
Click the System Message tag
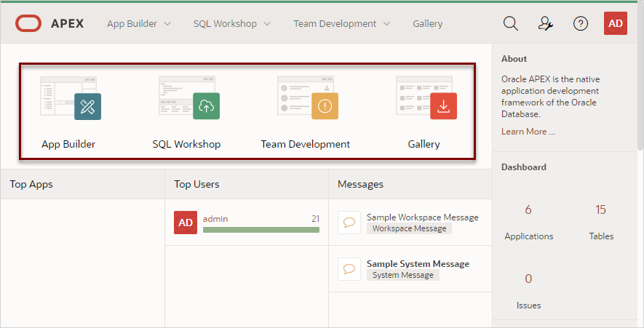click(x=403, y=275)
